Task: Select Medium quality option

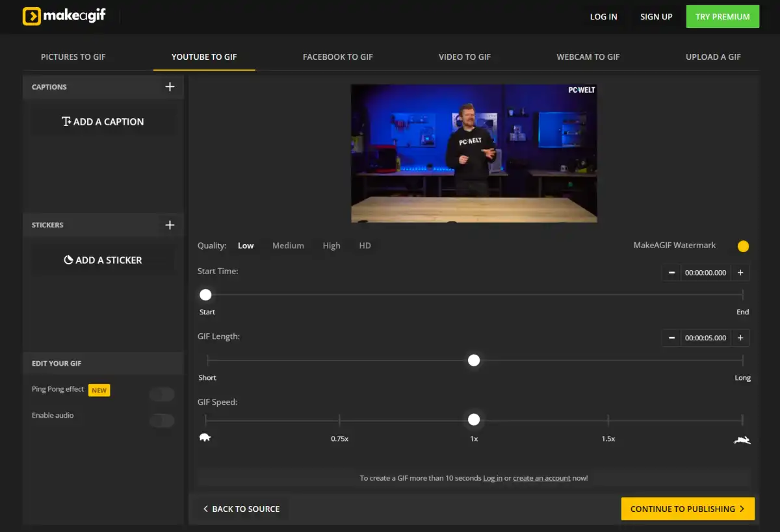Action: (288, 246)
